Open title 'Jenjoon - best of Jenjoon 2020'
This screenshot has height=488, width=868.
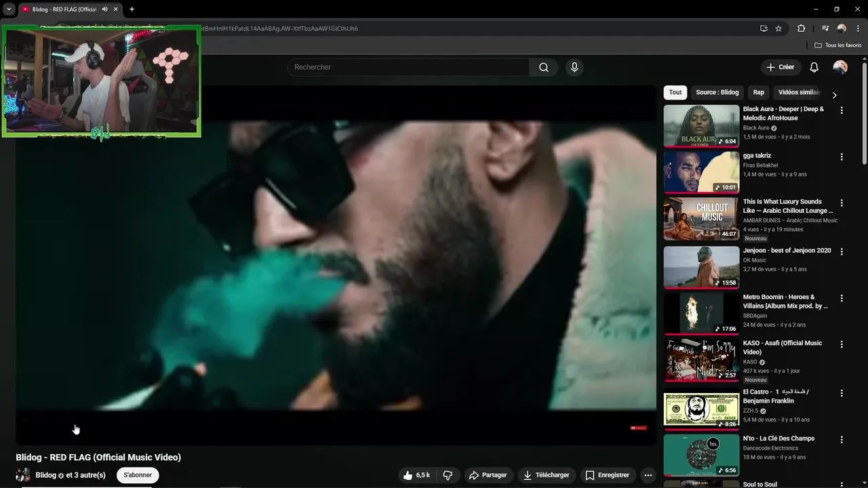click(x=787, y=251)
